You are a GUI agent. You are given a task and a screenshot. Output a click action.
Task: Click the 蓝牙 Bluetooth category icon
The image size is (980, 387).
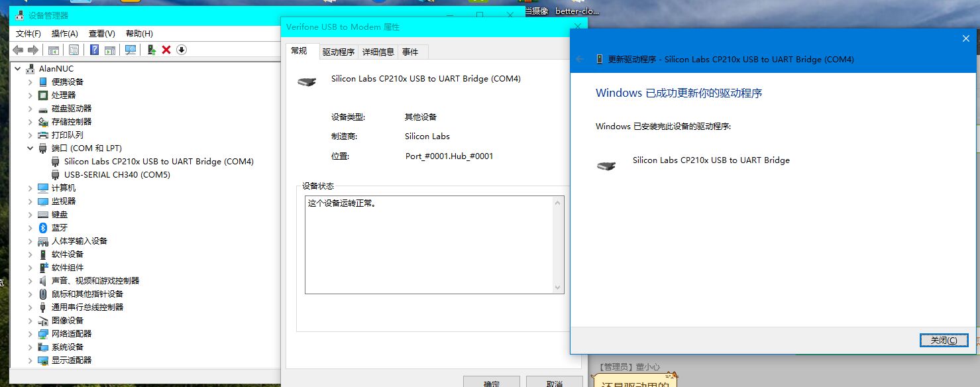click(43, 227)
